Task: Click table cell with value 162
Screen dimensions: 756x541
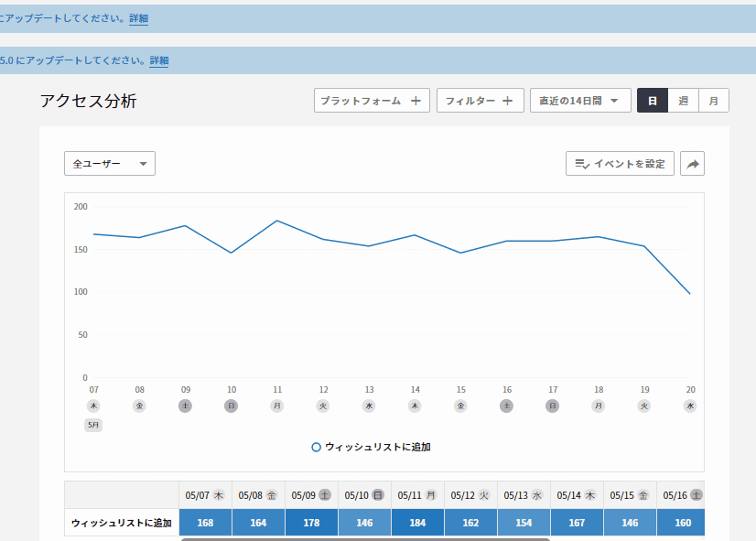Action: (470, 523)
